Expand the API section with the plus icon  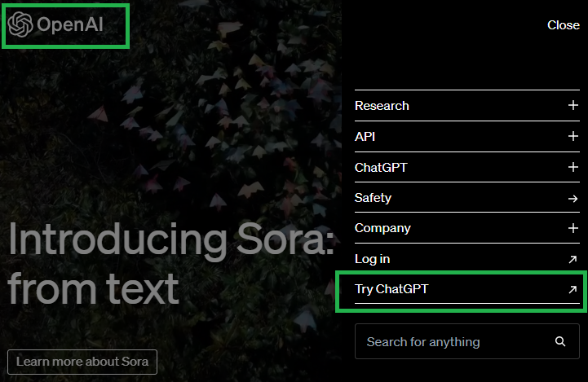click(x=573, y=137)
